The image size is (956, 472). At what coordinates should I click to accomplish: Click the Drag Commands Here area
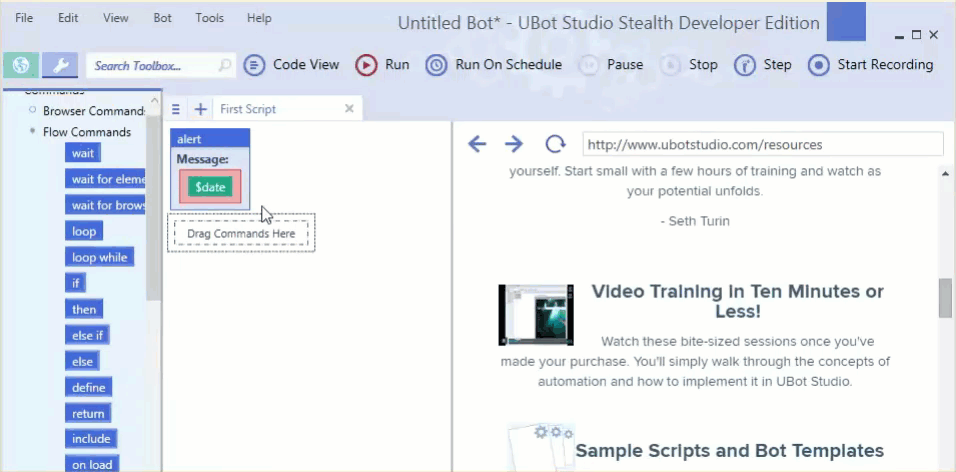(x=241, y=234)
